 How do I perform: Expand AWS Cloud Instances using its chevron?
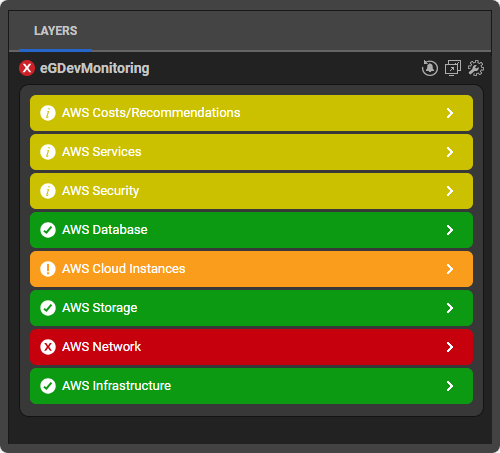pyautogui.click(x=450, y=269)
